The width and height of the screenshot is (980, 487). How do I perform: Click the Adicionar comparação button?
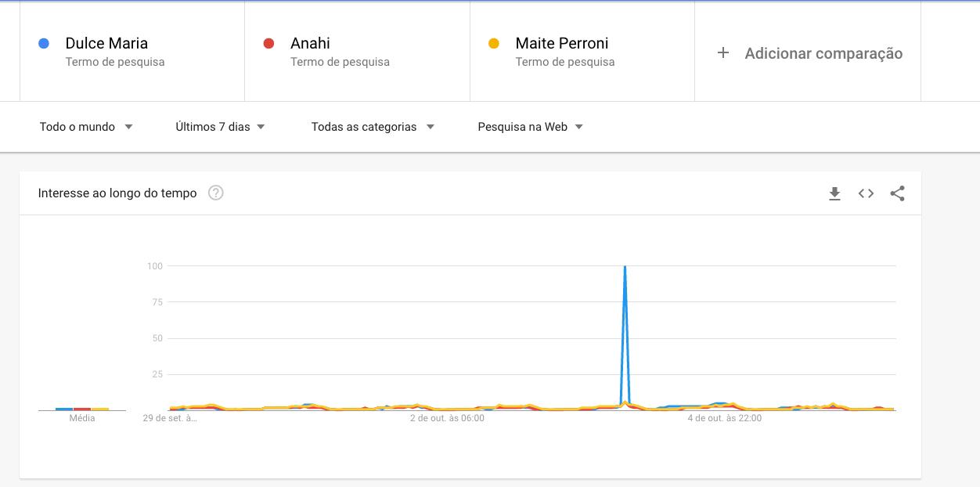[808, 52]
